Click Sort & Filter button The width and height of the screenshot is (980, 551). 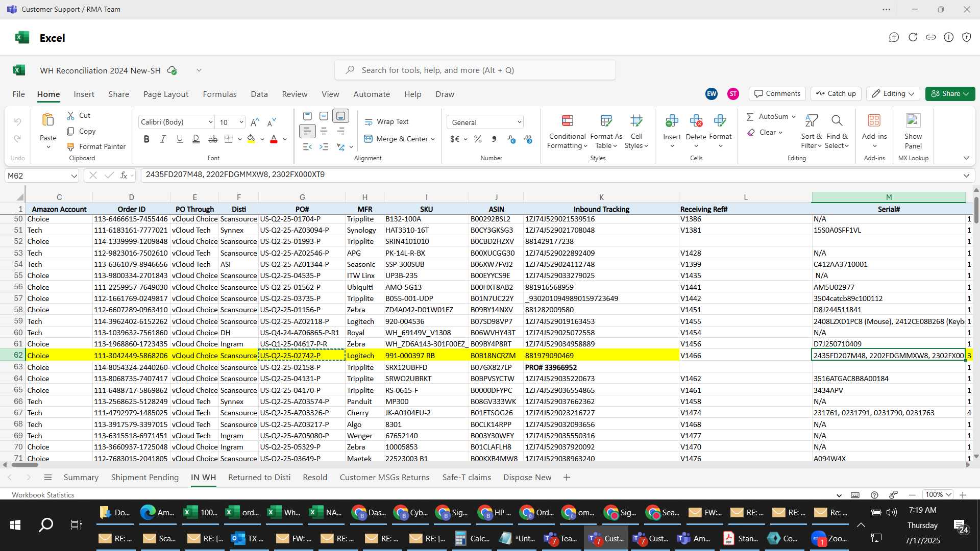coord(811,132)
